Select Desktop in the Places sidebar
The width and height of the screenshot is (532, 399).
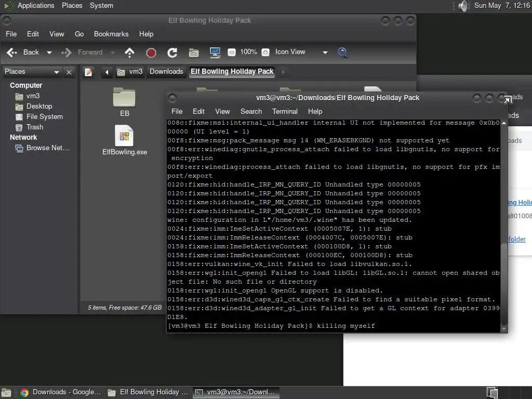[34, 107]
